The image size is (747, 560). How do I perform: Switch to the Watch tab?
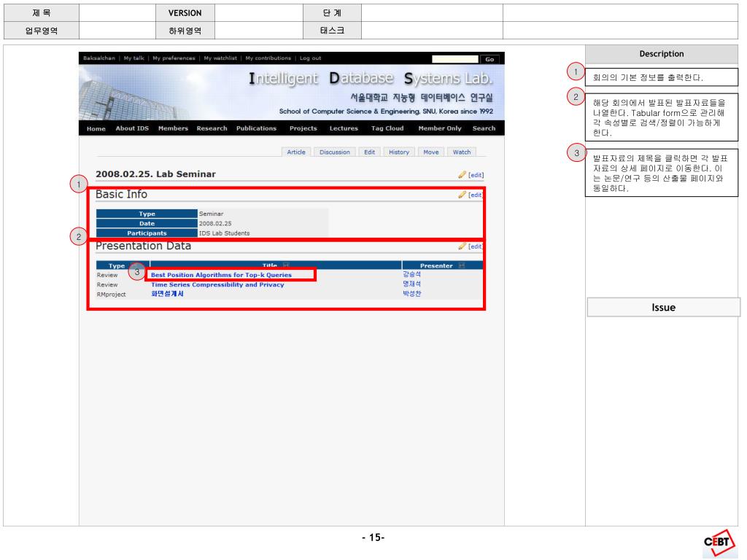tap(462, 152)
